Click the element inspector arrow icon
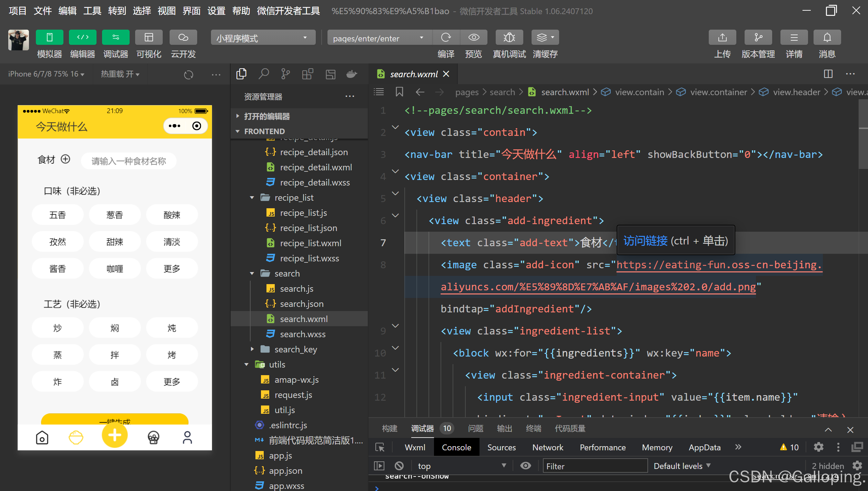The width and height of the screenshot is (868, 491). pyautogui.click(x=380, y=447)
